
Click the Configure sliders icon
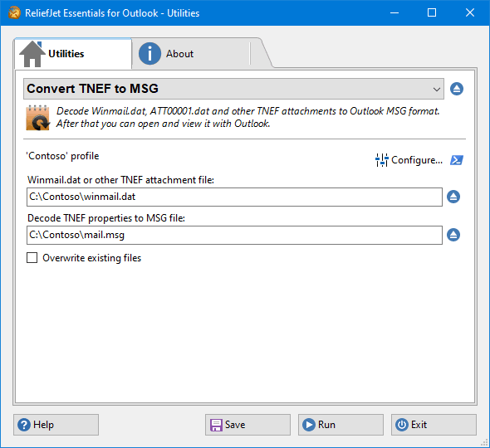tap(381, 160)
